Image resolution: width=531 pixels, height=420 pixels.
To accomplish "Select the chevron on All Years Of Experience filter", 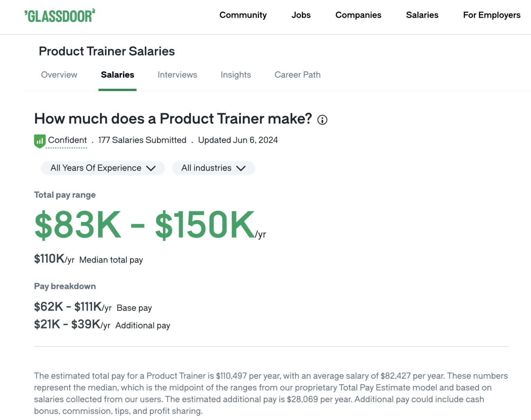I will pos(151,168).
